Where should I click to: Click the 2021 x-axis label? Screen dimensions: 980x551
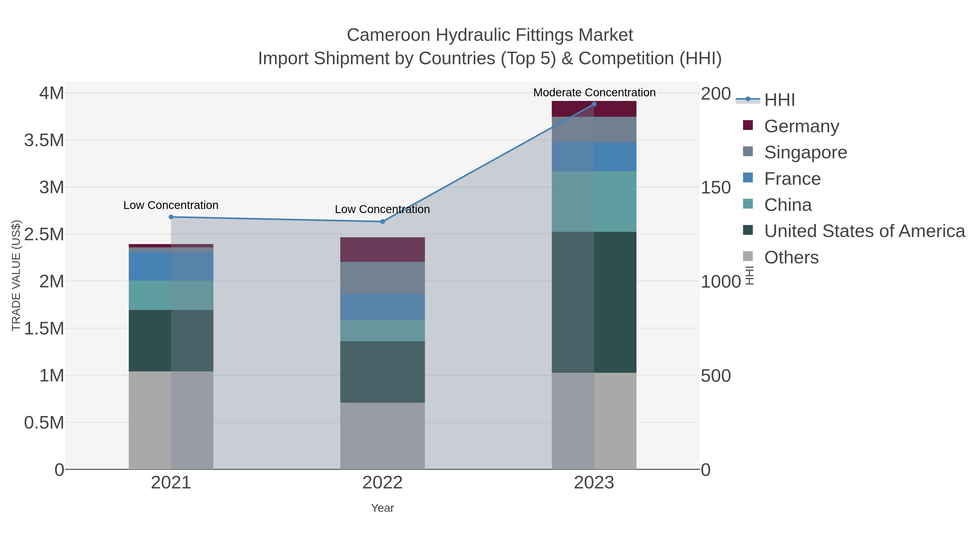(171, 483)
